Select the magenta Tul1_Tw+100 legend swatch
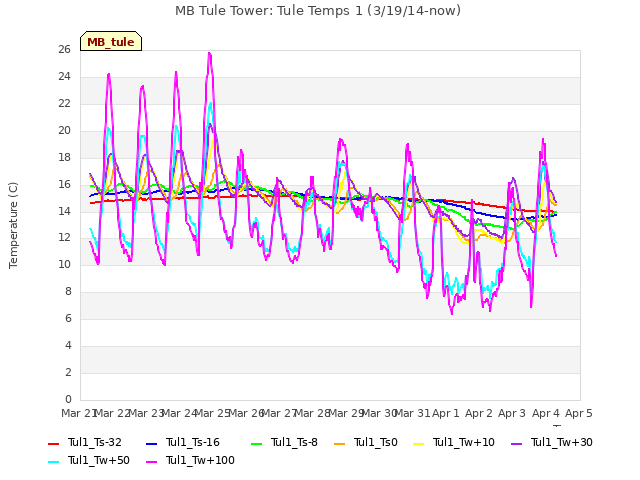 coord(151,462)
